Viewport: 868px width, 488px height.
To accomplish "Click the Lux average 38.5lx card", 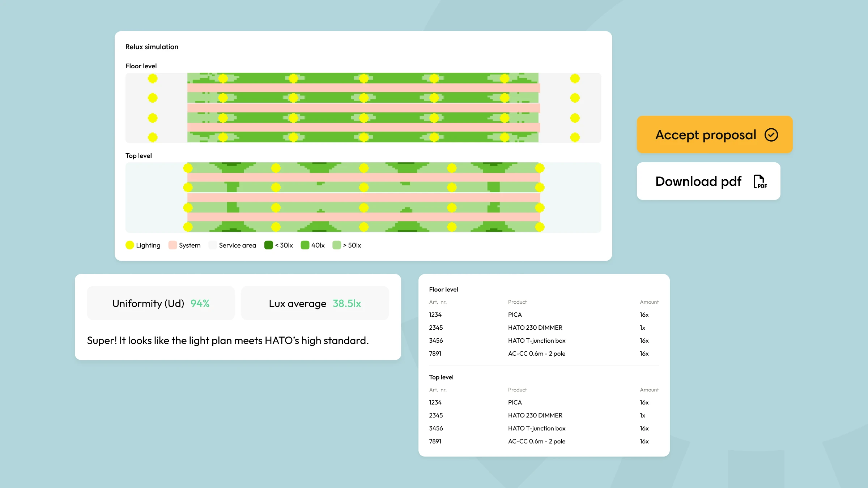I will [x=315, y=303].
